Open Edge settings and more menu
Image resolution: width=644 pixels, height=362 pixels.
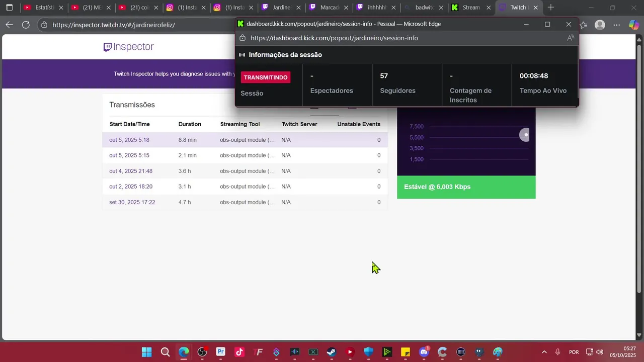(617, 25)
